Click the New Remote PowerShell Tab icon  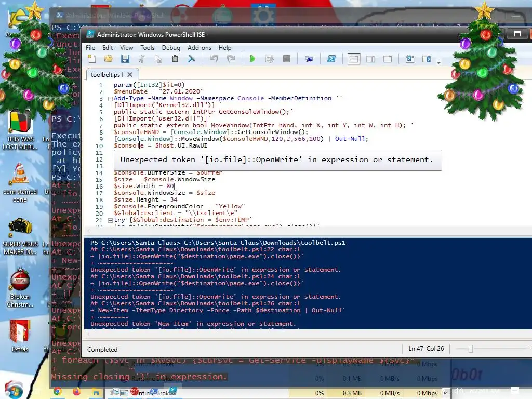click(309, 59)
